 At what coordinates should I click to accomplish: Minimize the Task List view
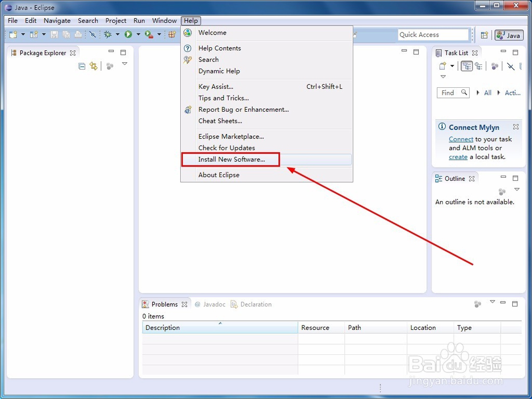503,51
